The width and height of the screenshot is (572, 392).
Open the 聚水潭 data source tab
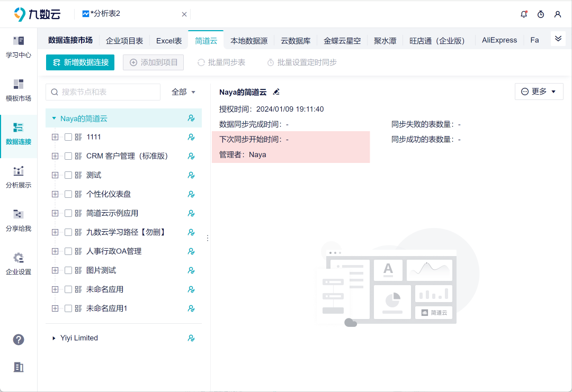[x=385, y=41]
